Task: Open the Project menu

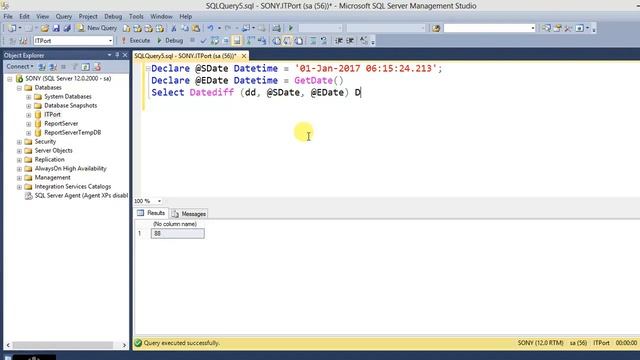Action: pyautogui.click(x=88, y=16)
